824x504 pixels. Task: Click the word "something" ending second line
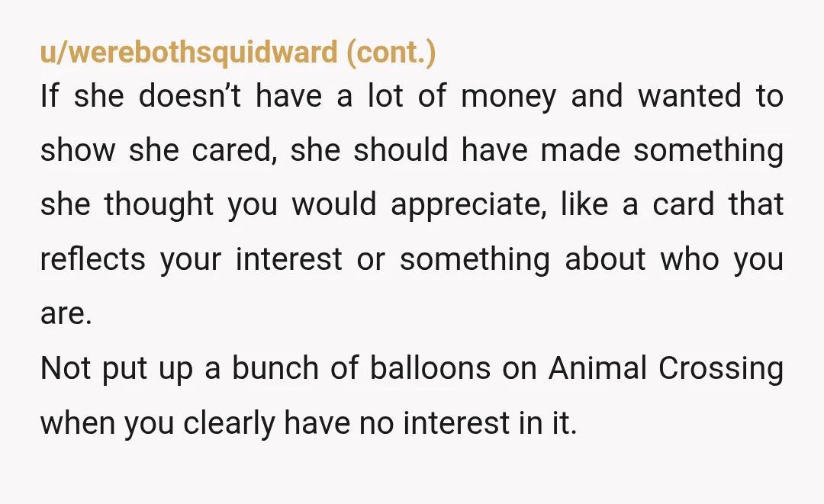[708, 152]
